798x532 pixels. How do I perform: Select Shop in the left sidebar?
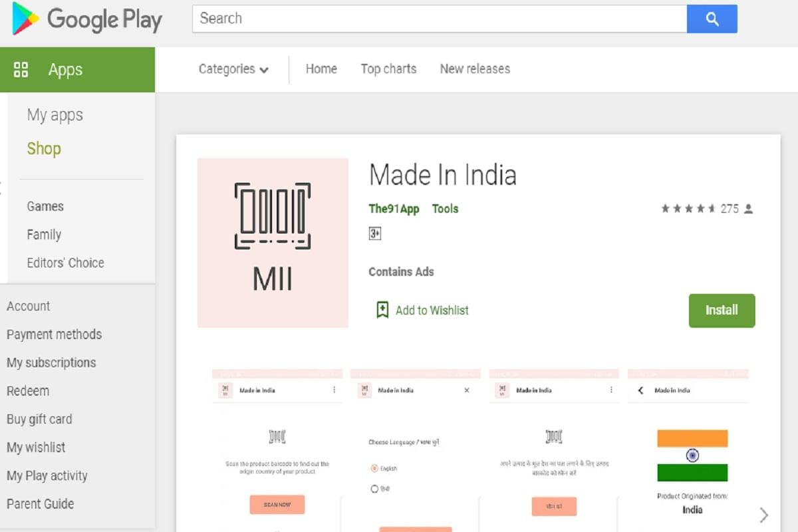point(43,148)
